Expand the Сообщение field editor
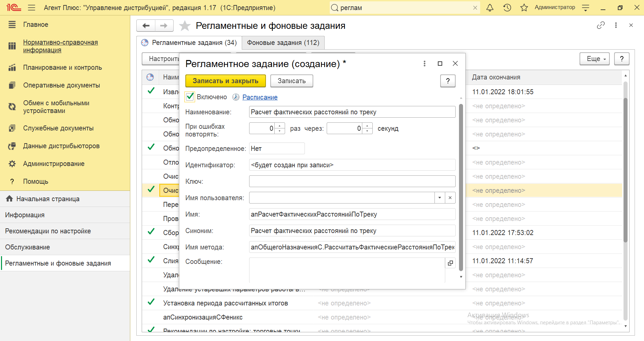Image resolution: width=644 pixels, height=341 pixels. [x=450, y=263]
